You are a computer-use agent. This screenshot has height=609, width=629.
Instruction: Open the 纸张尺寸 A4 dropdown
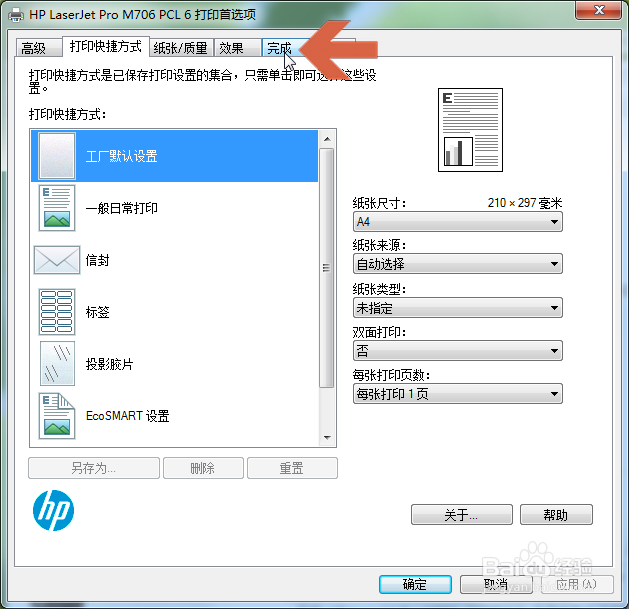458,222
